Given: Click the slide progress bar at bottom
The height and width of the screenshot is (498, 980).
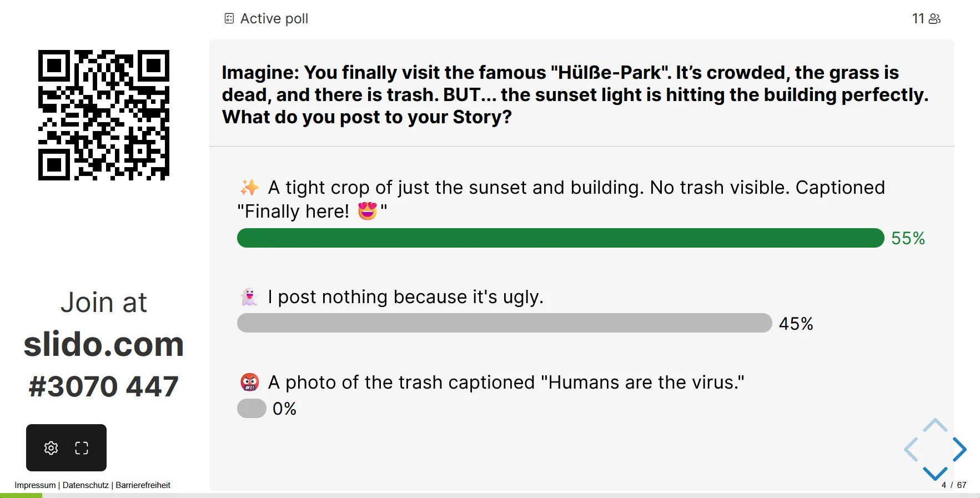Looking at the screenshot, I should point(490,495).
